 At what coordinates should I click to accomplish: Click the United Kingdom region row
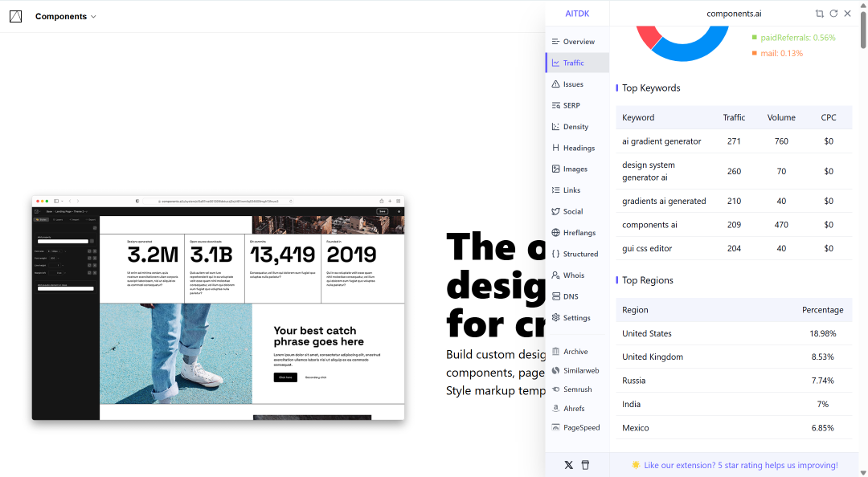pos(734,357)
